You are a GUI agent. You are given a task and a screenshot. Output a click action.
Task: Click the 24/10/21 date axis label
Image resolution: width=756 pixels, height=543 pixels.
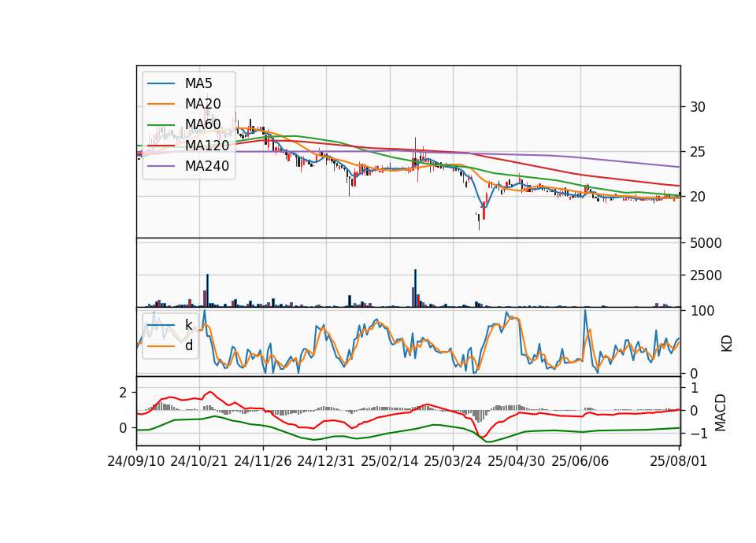click(199, 461)
